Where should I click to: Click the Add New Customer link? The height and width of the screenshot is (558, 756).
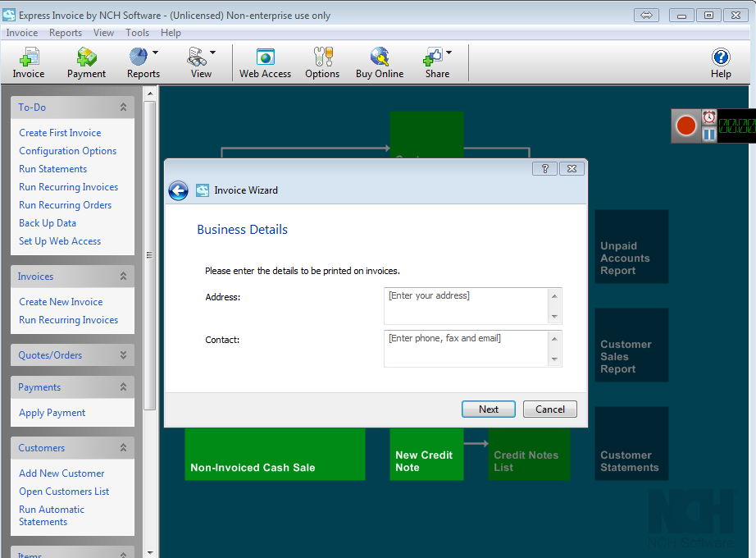pos(61,473)
